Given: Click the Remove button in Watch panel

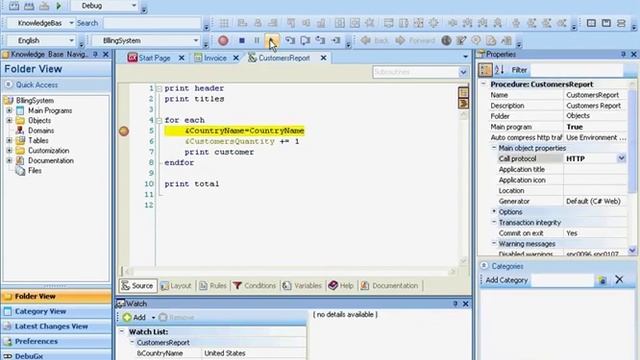Looking at the screenshot, I should pyautogui.click(x=176, y=317).
